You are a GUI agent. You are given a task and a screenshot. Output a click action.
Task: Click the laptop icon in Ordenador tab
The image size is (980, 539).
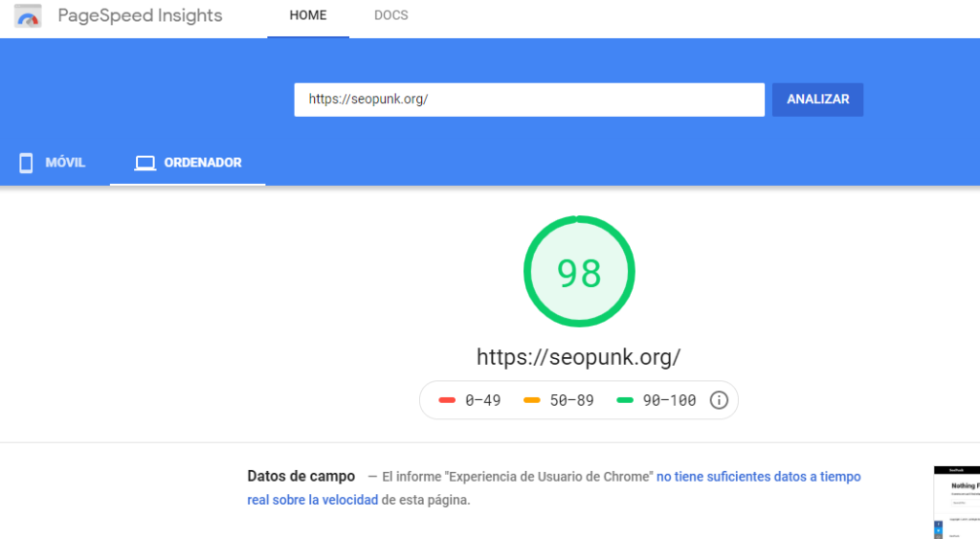click(x=145, y=163)
